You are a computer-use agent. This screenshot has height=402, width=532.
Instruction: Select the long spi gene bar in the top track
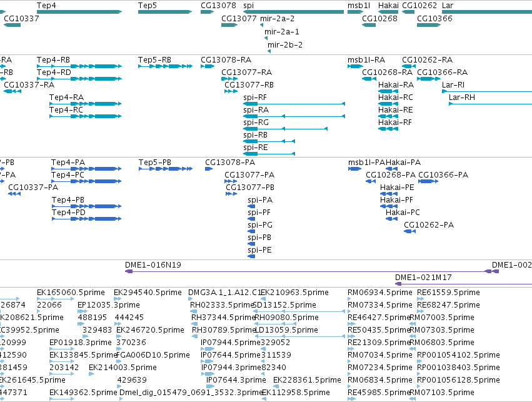(293, 12)
